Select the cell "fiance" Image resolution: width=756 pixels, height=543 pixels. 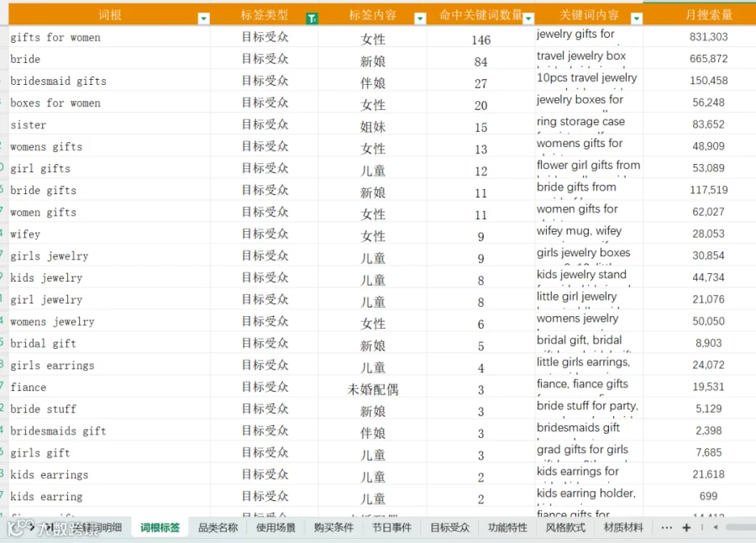[109, 387]
